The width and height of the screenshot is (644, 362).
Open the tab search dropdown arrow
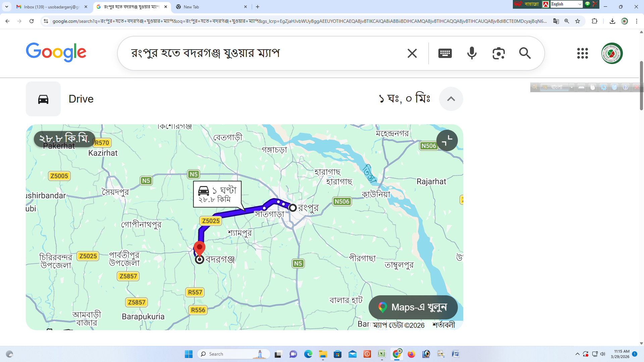[x=6, y=7]
